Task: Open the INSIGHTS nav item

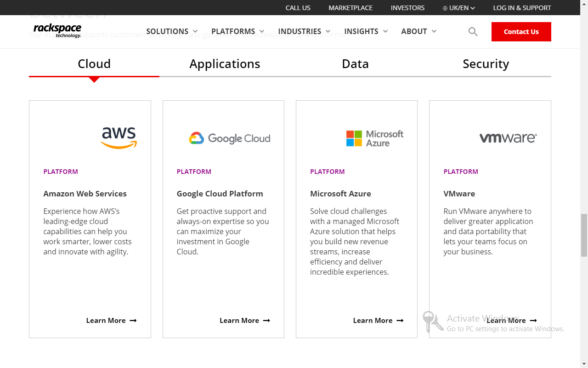Action: pyautogui.click(x=361, y=31)
